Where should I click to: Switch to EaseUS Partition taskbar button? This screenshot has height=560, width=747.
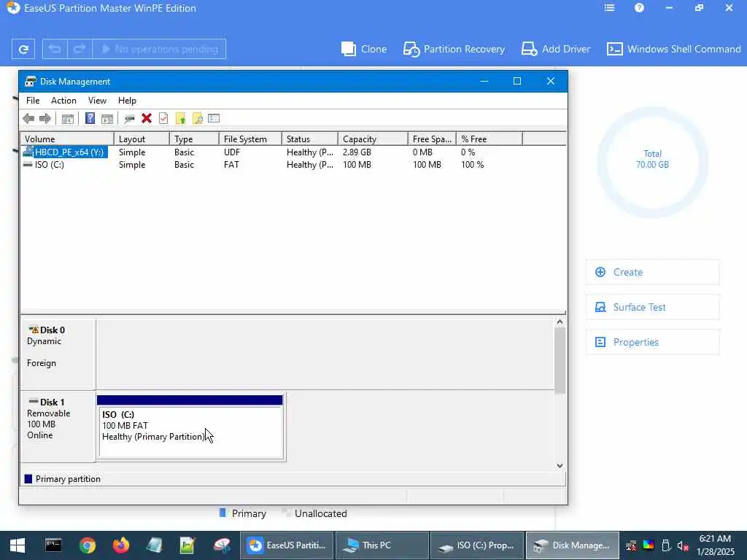click(x=287, y=545)
